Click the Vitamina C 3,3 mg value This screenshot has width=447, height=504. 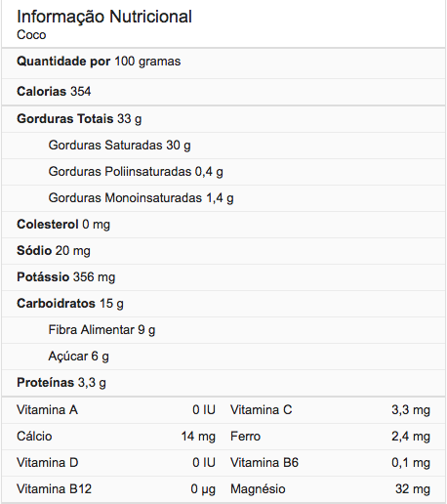click(x=411, y=410)
